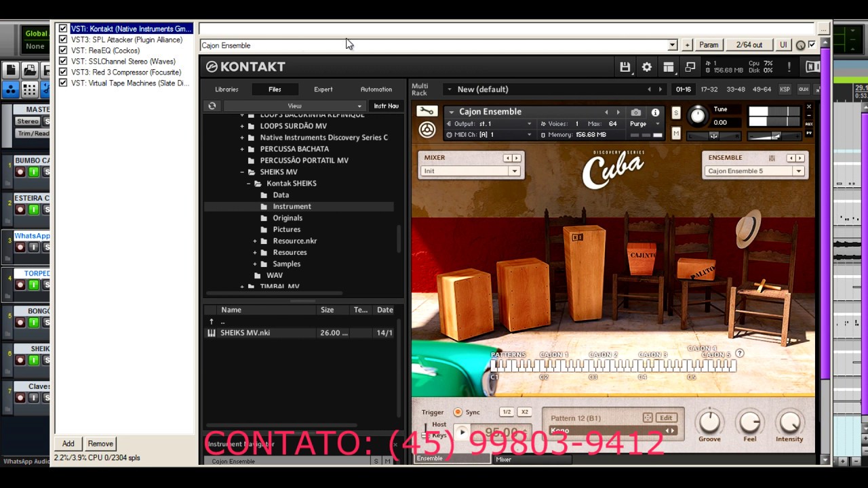Screen dimensions: 868x488
Task: Uncheck the VSTi Kontakt plugin checkbox
Action: 63,28
